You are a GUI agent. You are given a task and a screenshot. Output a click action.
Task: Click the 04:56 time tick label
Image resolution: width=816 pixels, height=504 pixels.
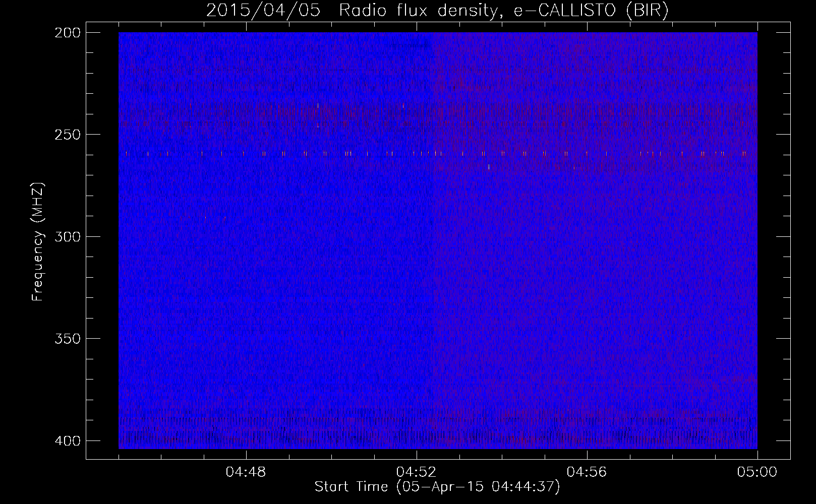pyautogui.click(x=587, y=472)
